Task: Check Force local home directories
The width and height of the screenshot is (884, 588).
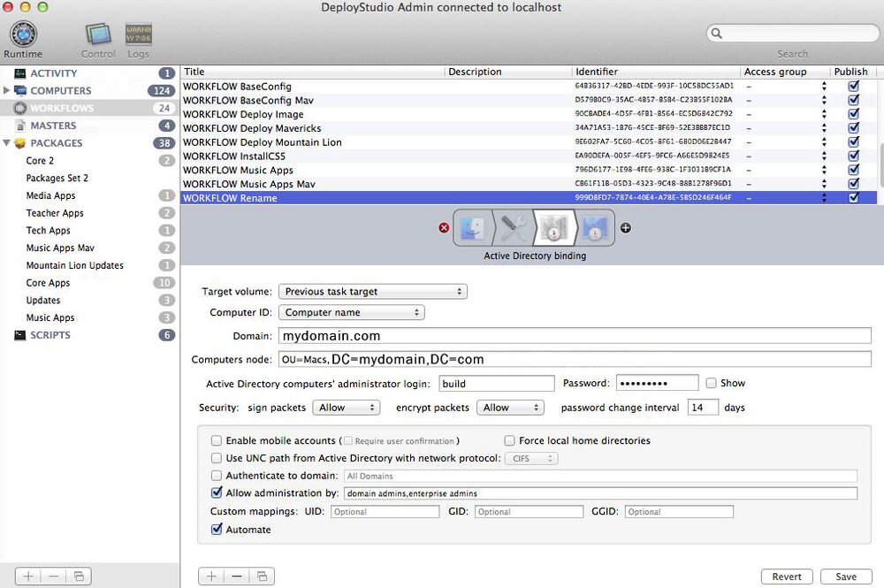Action: [510, 440]
